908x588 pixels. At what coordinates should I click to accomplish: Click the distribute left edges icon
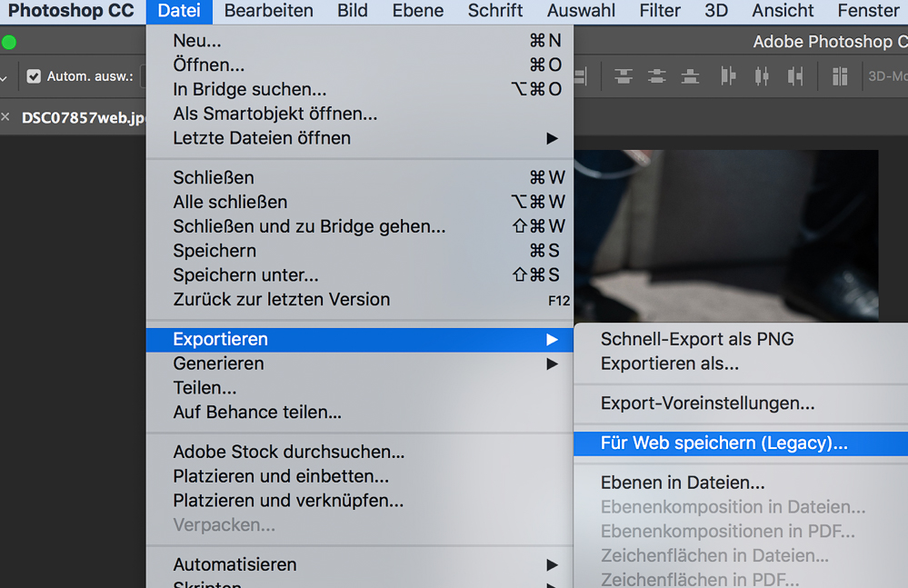(728, 75)
